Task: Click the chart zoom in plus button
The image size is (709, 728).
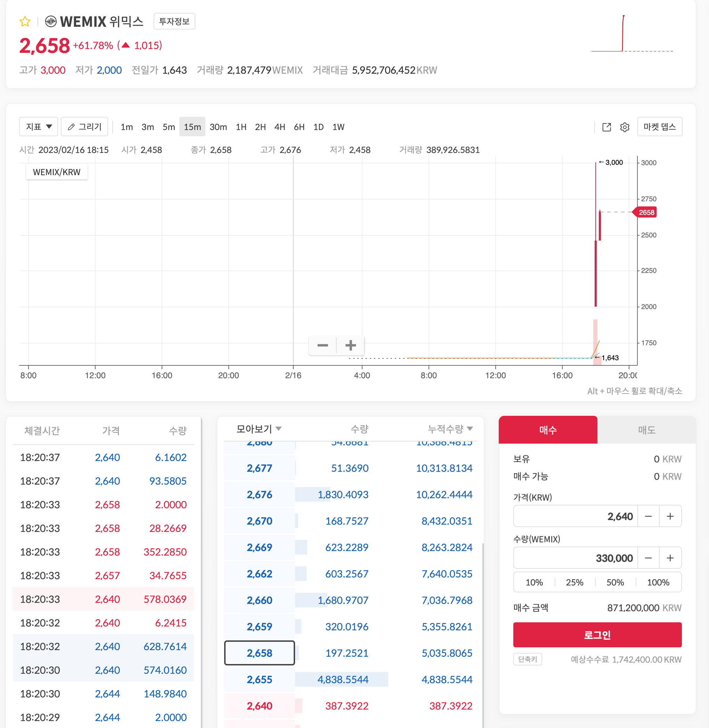Action: pos(350,345)
